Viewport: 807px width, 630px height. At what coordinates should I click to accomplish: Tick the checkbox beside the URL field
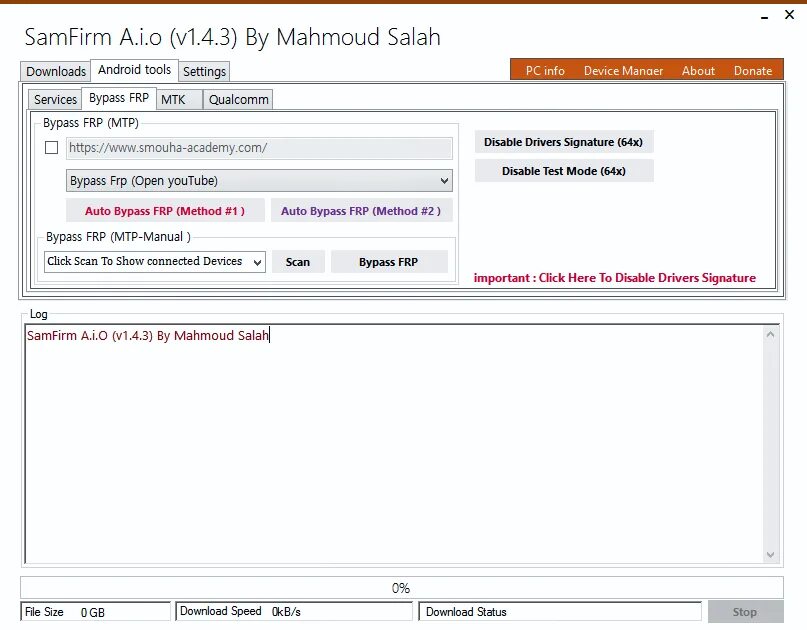point(51,148)
